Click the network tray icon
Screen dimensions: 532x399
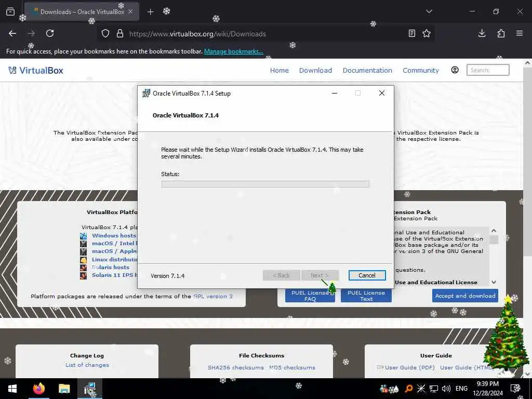pos(434,389)
